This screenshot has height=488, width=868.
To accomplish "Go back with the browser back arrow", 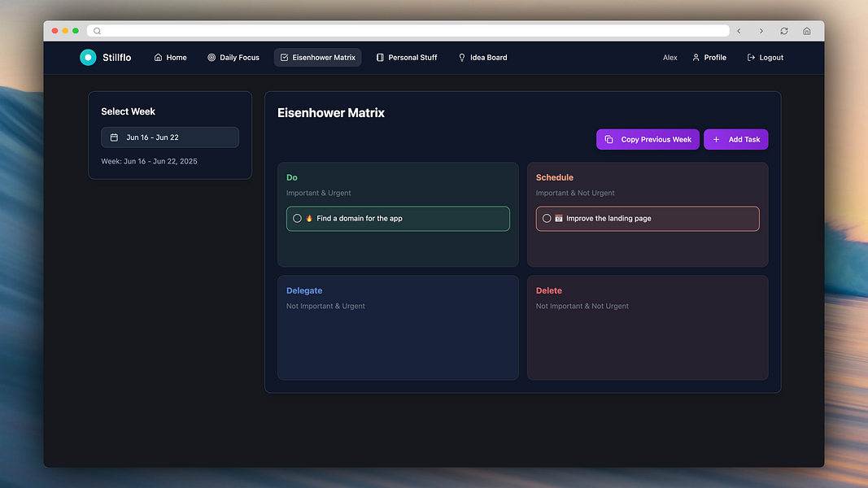I will [739, 31].
